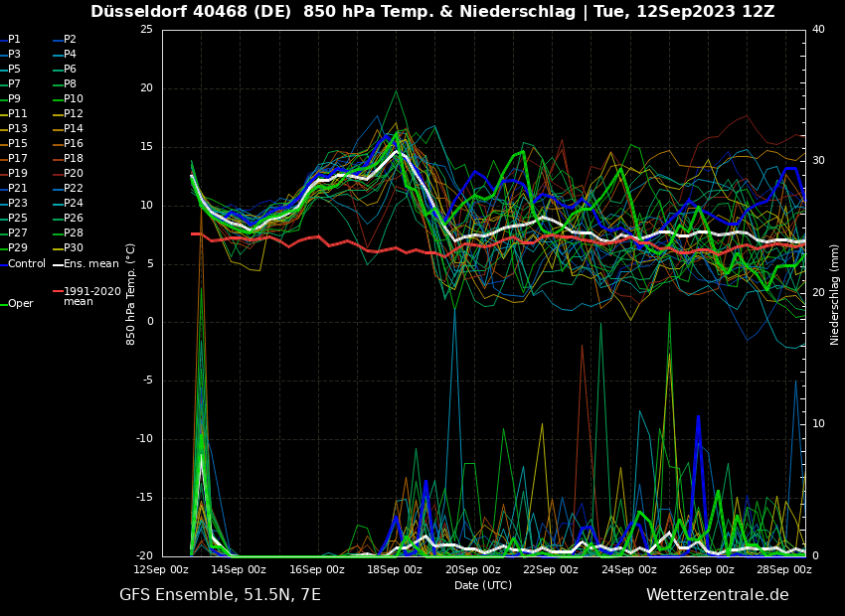This screenshot has width=845, height=616.
Task: Click the P30 legend label
Action: click(74, 248)
